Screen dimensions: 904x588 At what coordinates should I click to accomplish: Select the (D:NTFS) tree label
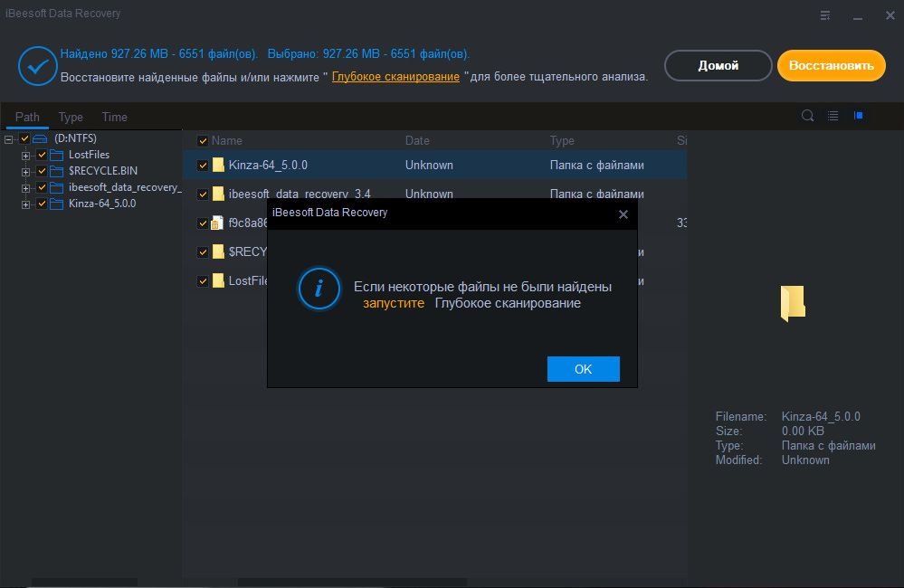point(75,138)
